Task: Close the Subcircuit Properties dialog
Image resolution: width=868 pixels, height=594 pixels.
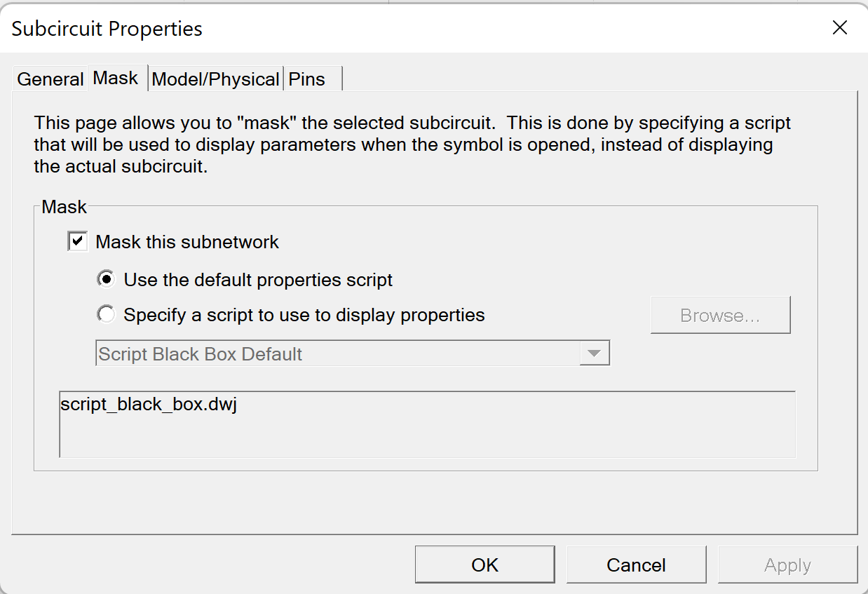Action: coord(839,28)
